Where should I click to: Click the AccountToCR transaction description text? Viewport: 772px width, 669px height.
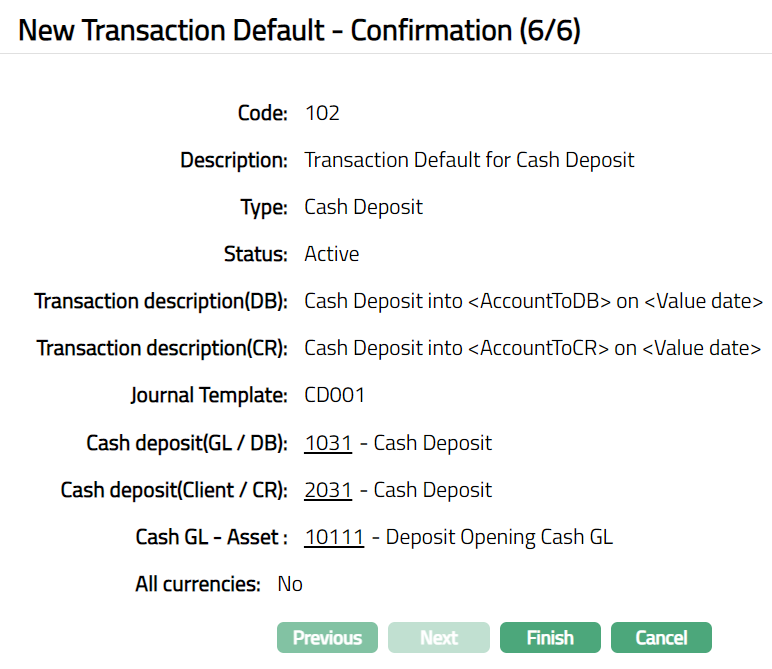[x=532, y=348]
